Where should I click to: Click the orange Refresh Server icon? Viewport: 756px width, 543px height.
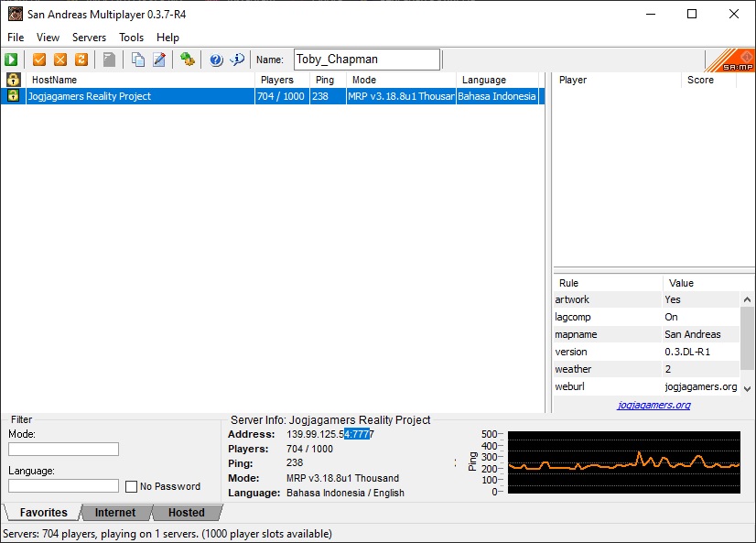(x=81, y=60)
